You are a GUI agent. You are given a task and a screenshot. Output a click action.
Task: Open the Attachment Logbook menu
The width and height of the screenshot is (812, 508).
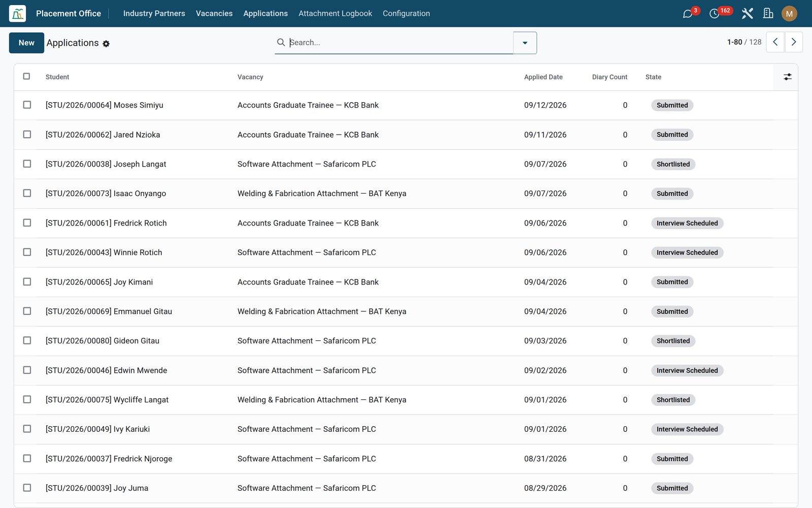tap(335, 14)
